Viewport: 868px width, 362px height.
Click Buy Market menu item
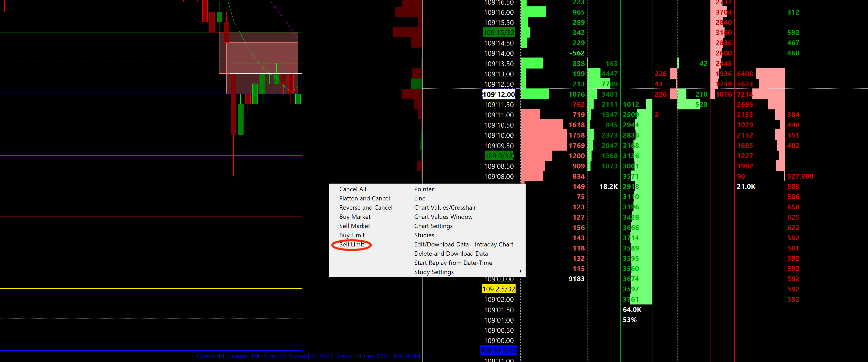(x=355, y=217)
